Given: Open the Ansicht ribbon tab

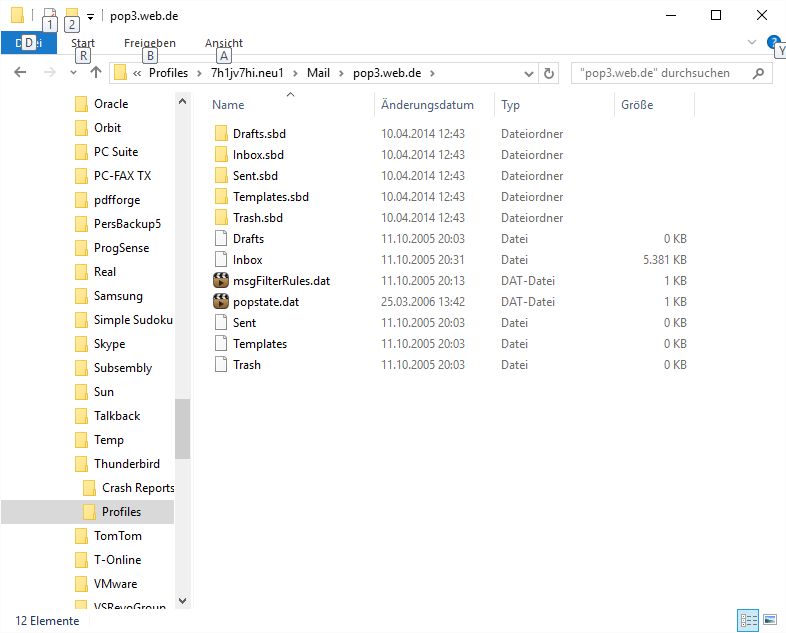Looking at the screenshot, I should (224, 43).
